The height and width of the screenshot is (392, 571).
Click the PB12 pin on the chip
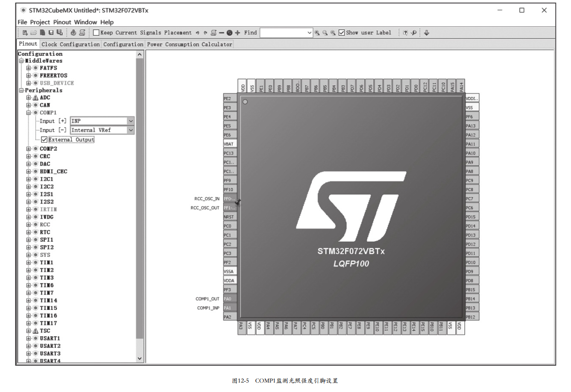tap(472, 317)
